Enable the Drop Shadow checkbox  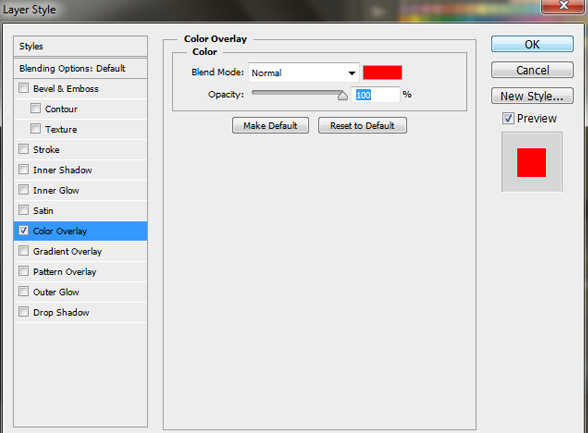point(24,312)
